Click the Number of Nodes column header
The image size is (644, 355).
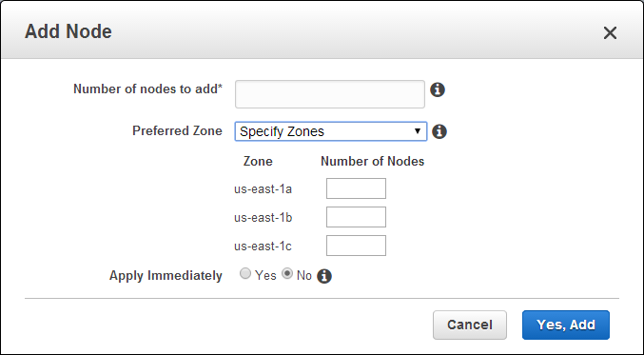(x=372, y=161)
